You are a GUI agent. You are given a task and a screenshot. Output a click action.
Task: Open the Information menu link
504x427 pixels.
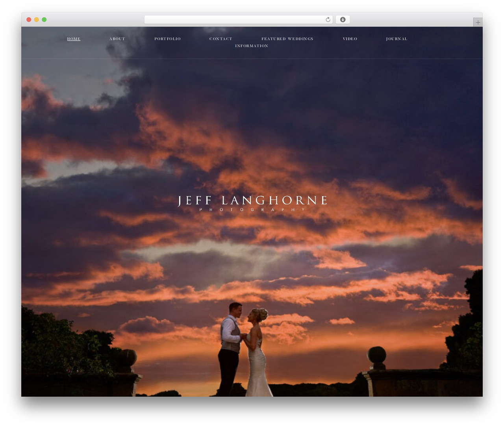[252, 46]
